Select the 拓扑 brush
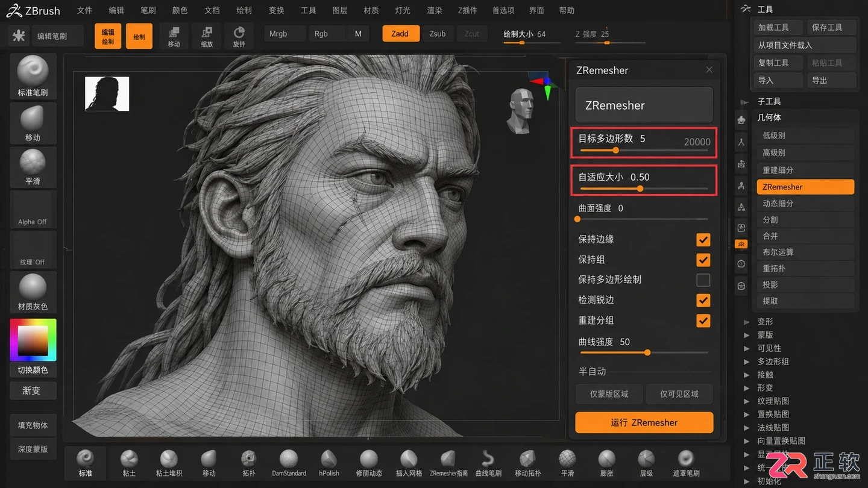This screenshot has width=868, height=488. 249,463
